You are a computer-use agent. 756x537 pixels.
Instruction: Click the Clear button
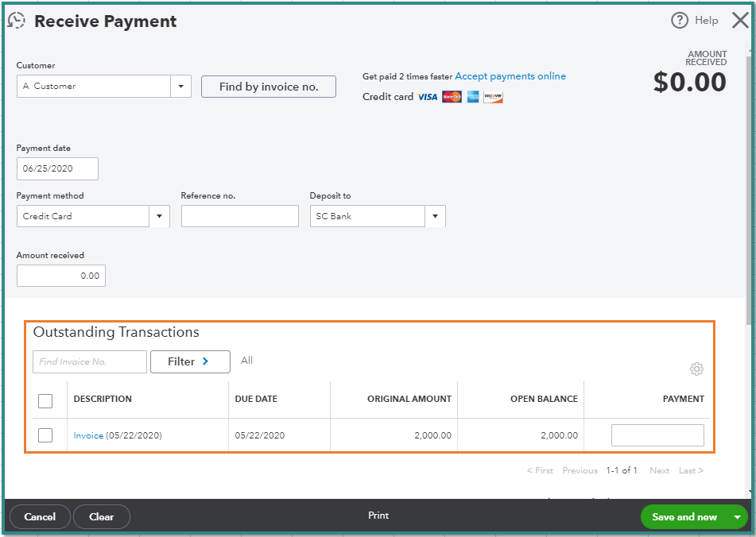(x=102, y=516)
